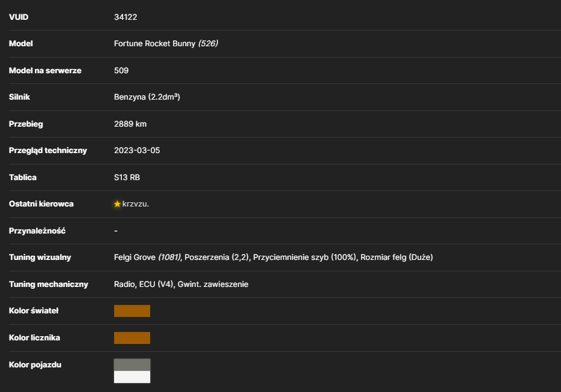Select the mileage value 2889 km
Viewport: 561px width, 392px height.
pyautogui.click(x=130, y=124)
